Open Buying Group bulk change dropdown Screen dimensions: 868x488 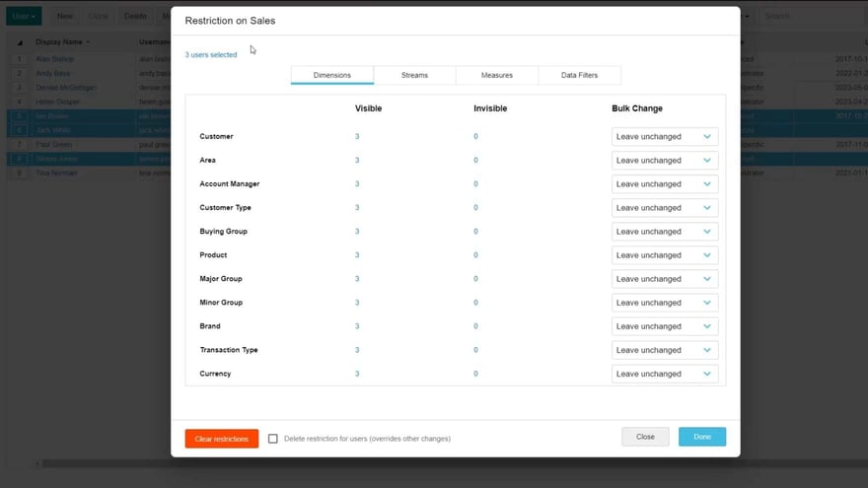pyautogui.click(x=665, y=232)
